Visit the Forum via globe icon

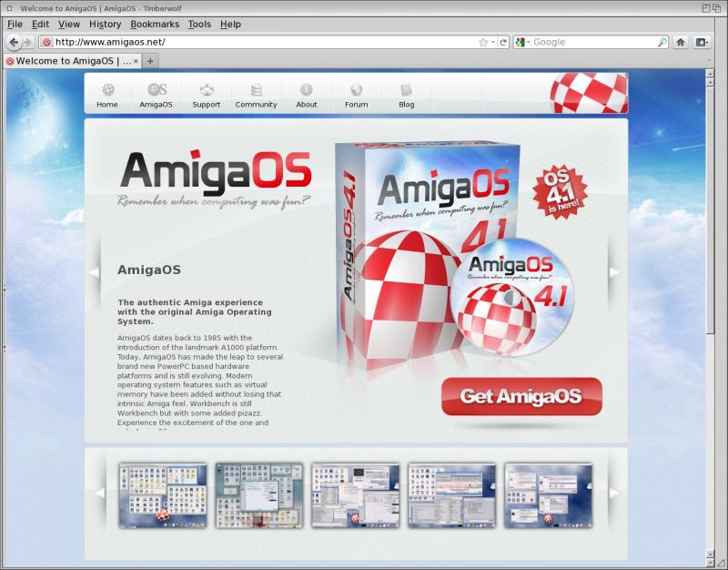tap(356, 94)
